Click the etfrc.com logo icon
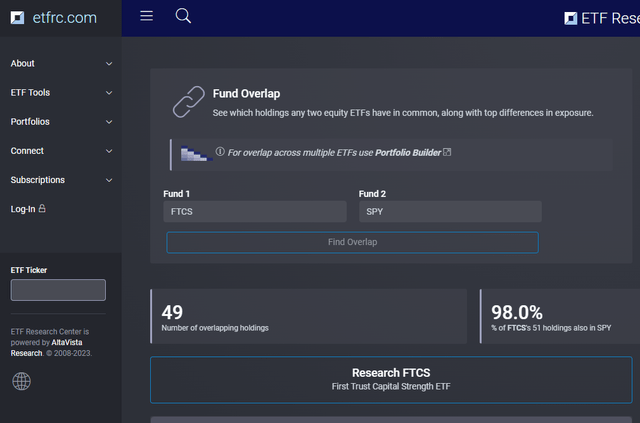The width and height of the screenshot is (640, 423). point(17,18)
